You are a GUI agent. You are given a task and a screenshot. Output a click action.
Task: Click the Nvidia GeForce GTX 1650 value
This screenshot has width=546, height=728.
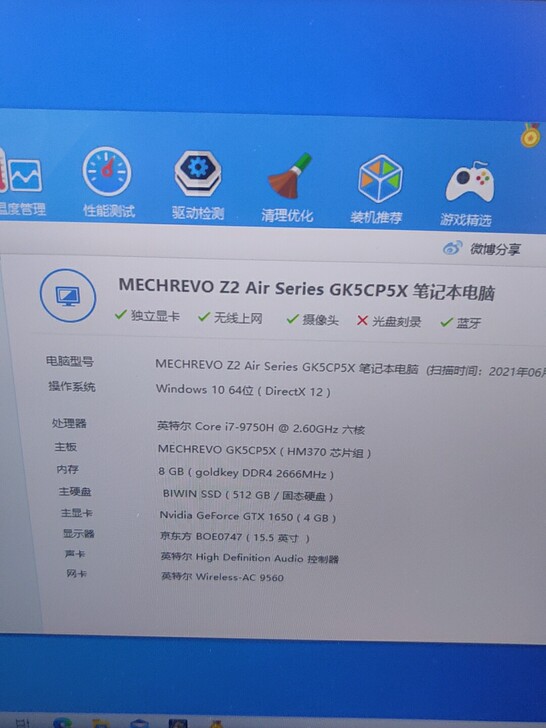click(x=248, y=516)
